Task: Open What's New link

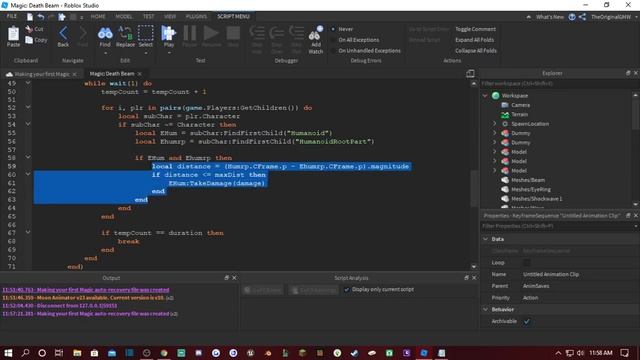Action: coord(550,17)
